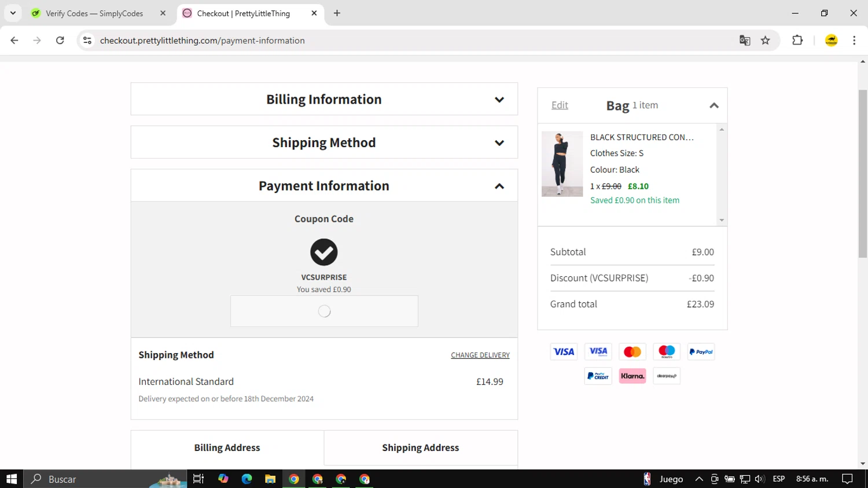Click the bag list scroll down arrow
The image size is (868, 488).
722,220
